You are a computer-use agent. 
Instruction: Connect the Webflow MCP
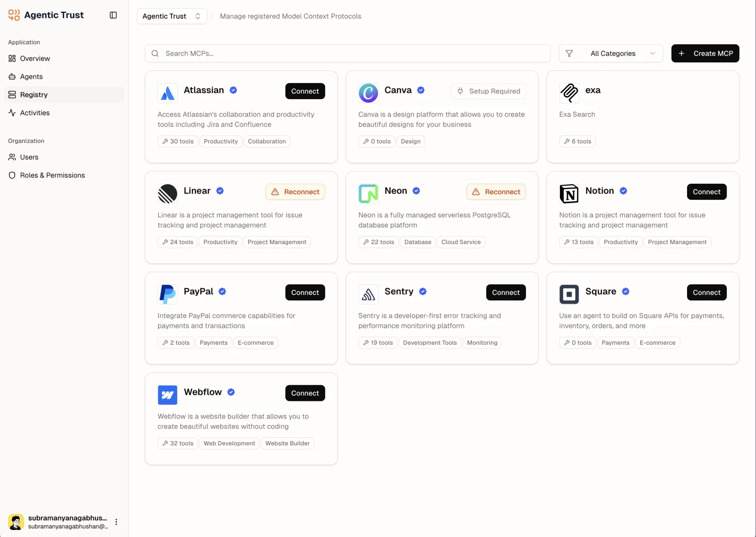coord(305,393)
